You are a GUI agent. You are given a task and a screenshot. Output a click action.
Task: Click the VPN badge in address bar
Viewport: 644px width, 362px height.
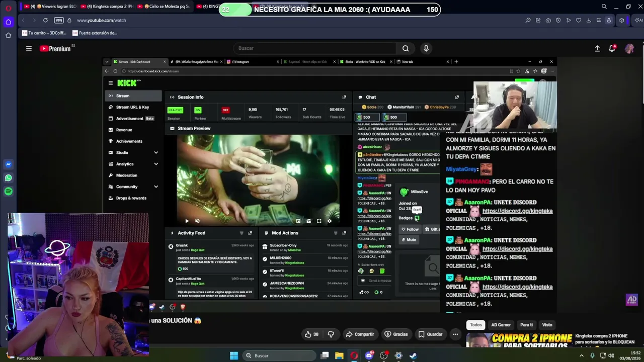[59, 20]
